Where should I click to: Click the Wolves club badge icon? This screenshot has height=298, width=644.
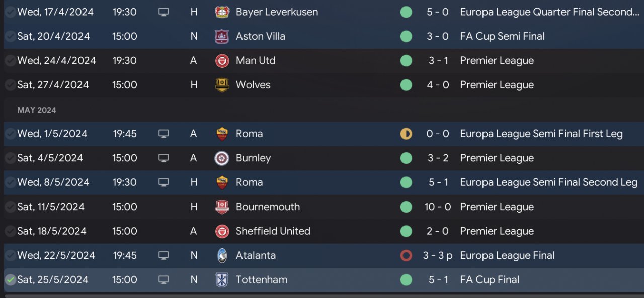pyautogui.click(x=222, y=85)
